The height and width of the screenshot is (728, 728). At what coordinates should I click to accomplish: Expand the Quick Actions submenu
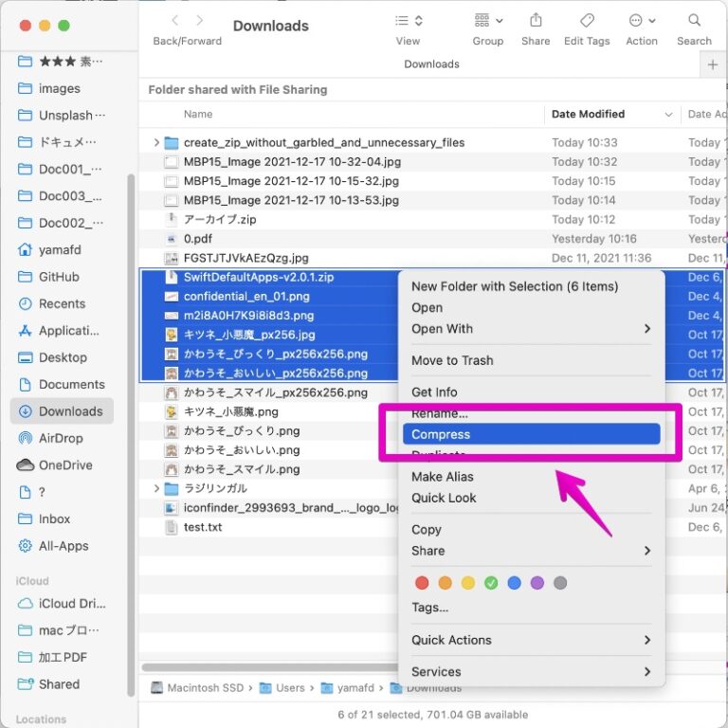click(x=531, y=640)
